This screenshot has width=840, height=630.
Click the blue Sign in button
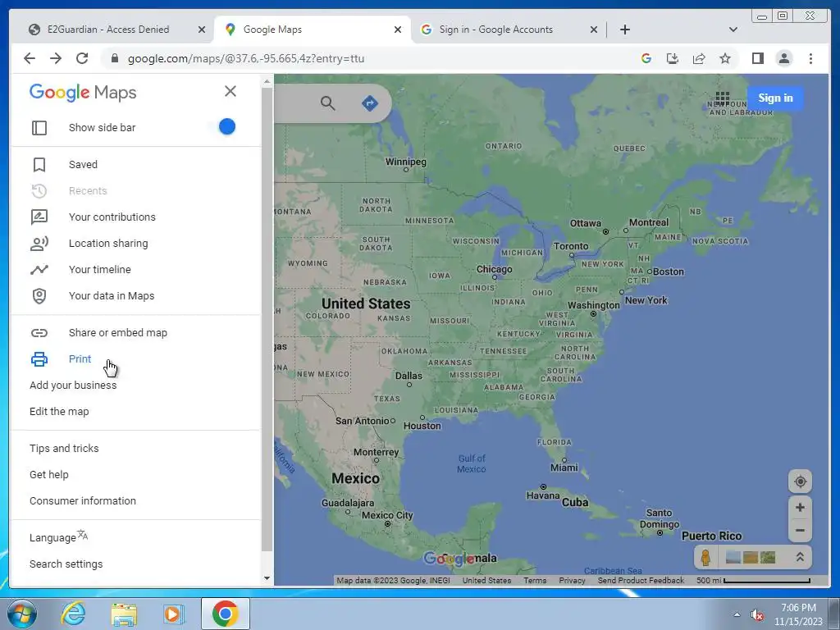(x=774, y=98)
